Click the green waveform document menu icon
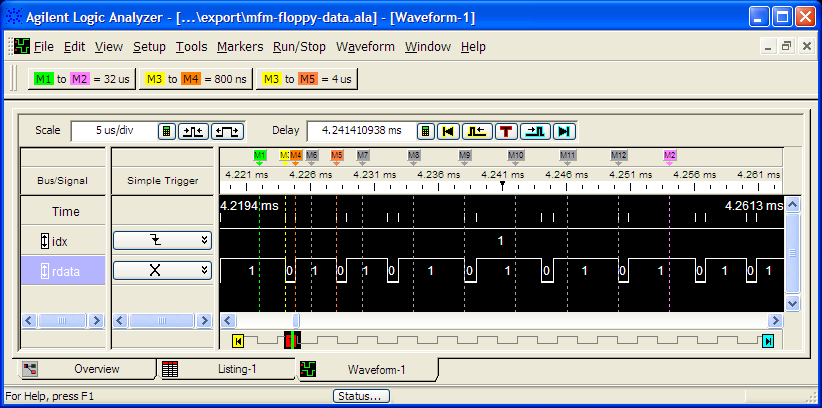The image size is (822, 408). click(21, 46)
